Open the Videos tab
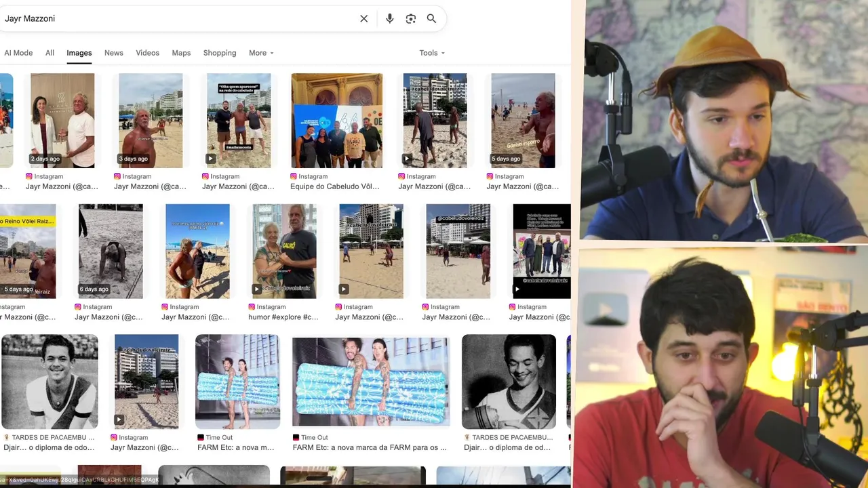The height and width of the screenshot is (488, 868). click(x=147, y=53)
